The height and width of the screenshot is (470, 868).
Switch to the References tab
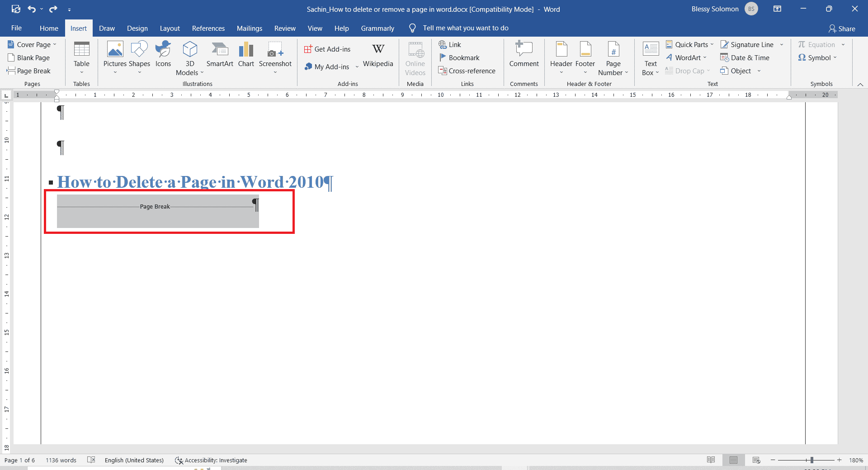(x=208, y=28)
